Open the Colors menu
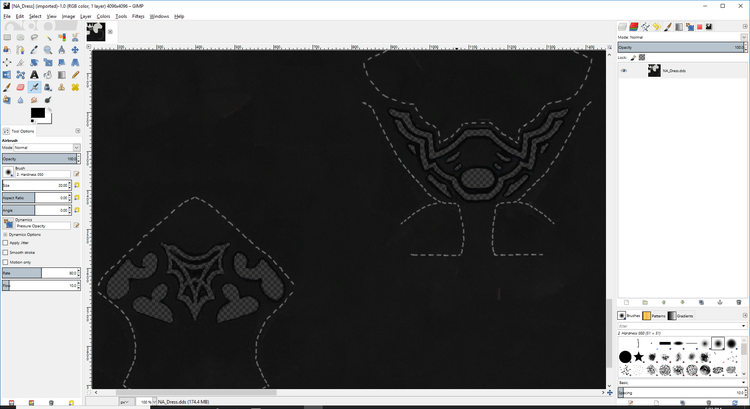The image size is (750, 409). point(103,16)
